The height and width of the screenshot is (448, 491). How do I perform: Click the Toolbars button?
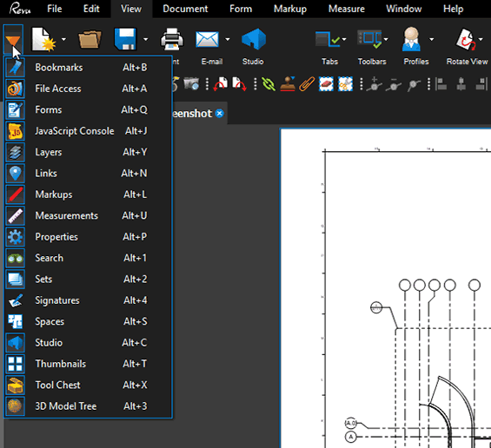click(x=369, y=39)
